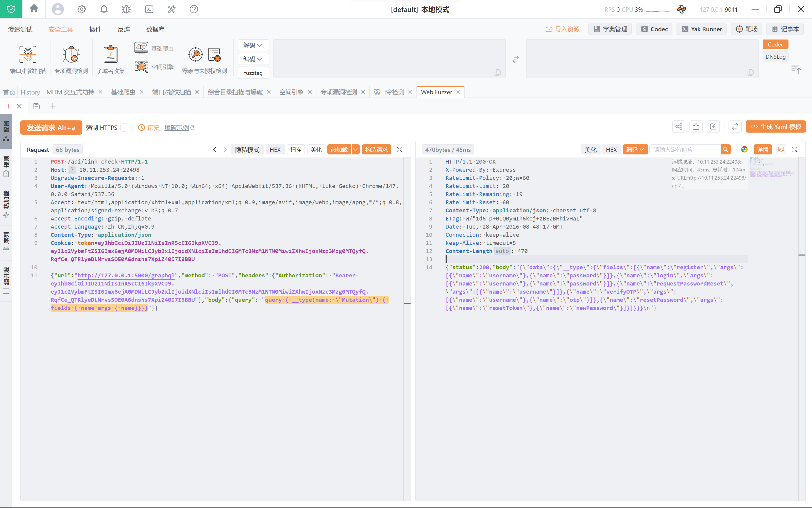Click 生成 Yaml 模板 button
812x508 pixels.
pos(776,127)
